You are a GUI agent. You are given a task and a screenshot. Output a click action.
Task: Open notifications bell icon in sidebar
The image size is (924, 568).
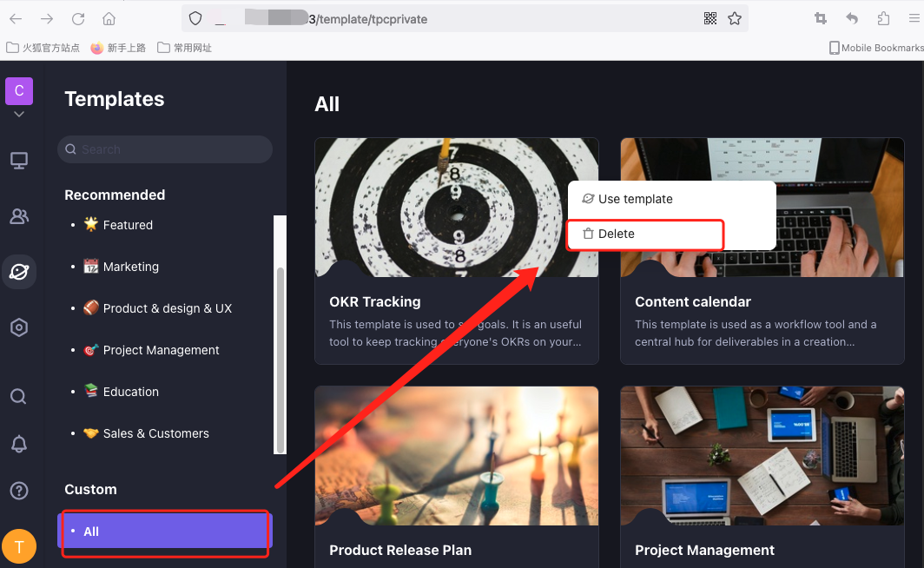(19, 444)
